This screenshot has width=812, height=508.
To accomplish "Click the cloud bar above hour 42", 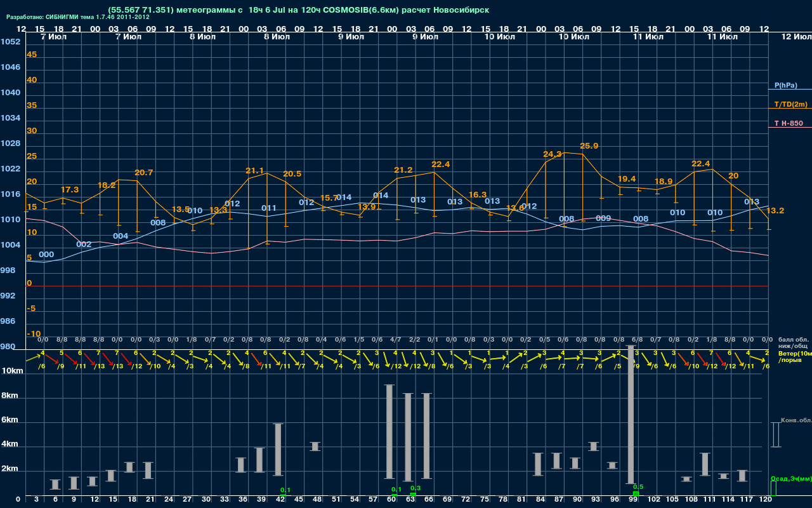I will [x=278, y=450].
